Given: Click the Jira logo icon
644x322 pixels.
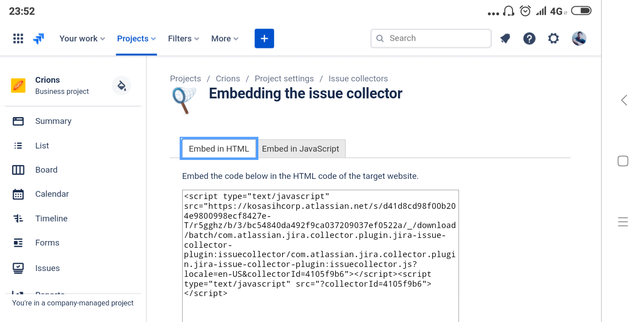Looking at the screenshot, I should point(39,39).
